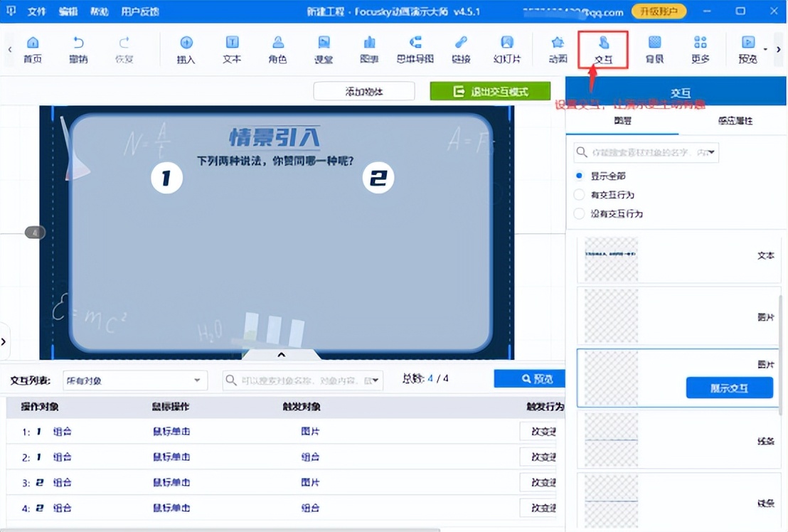The height and width of the screenshot is (532, 788).
Task: Click the 升级账户 upgrade badge
Action: click(x=658, y=11)
